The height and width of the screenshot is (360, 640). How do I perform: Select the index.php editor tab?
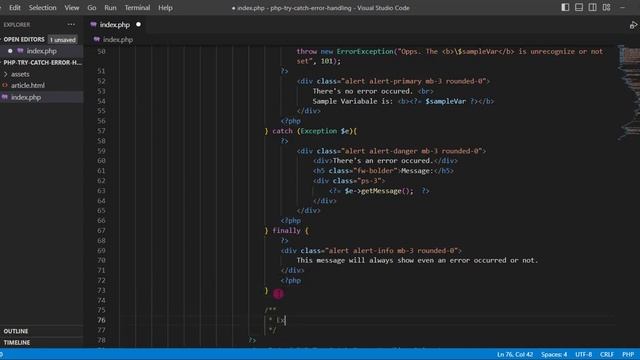click(115, 24)
